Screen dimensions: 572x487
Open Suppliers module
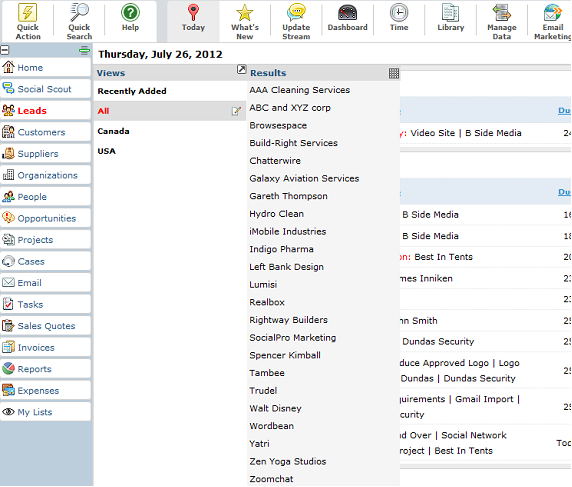tap(45, 154)
